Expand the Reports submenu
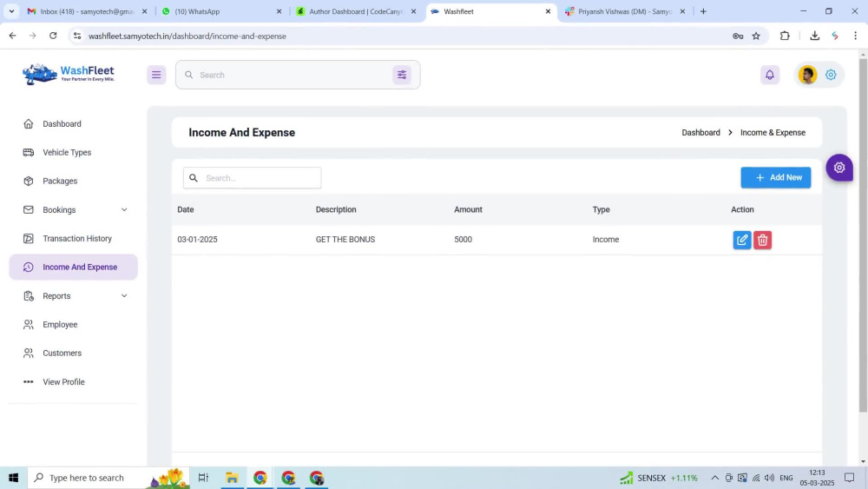This screenshot has width=868, height=489. coord(124,295)
